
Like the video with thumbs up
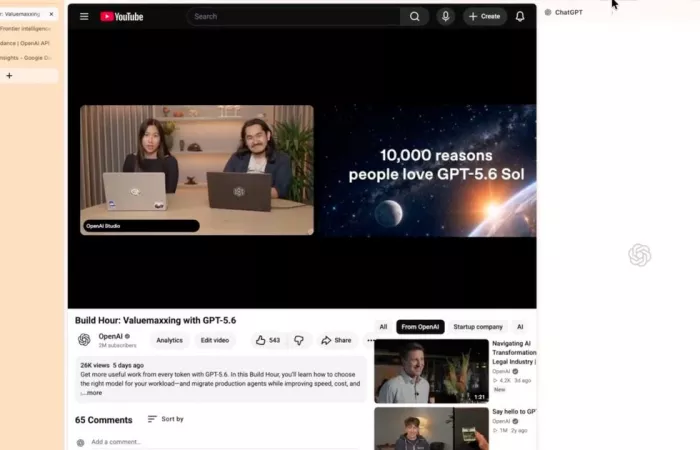pyautogui.click(x=268, y=340)
